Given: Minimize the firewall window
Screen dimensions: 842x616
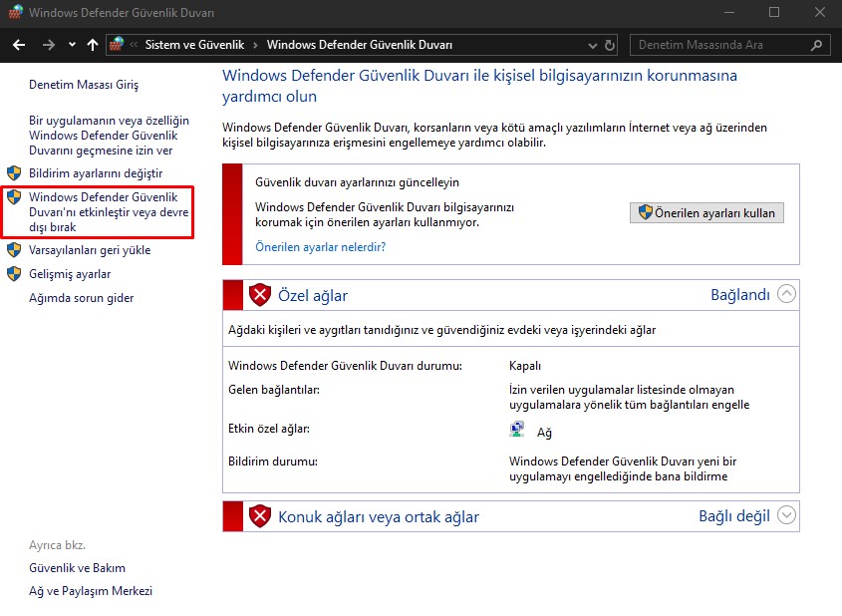Looking at the screenshot, I should (x=729, y=12).
